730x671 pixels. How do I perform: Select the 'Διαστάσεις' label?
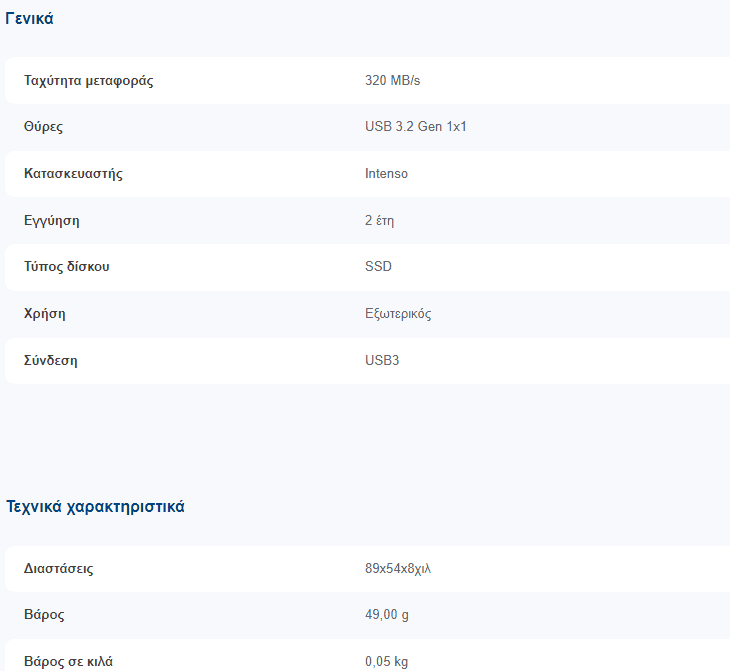(x=59, y=569)
